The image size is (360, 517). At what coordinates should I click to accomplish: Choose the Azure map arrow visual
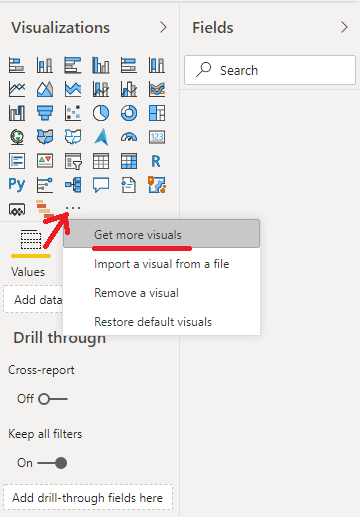[101, 137]
